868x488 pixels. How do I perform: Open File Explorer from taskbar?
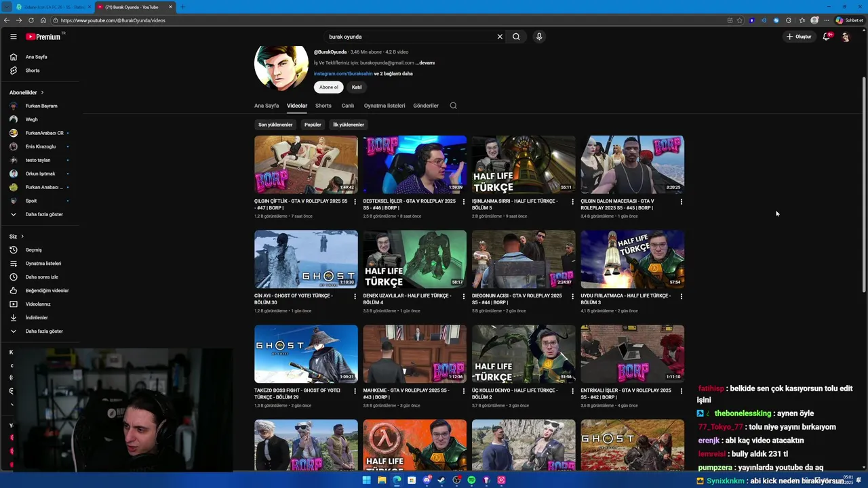[x=382, y=480]
